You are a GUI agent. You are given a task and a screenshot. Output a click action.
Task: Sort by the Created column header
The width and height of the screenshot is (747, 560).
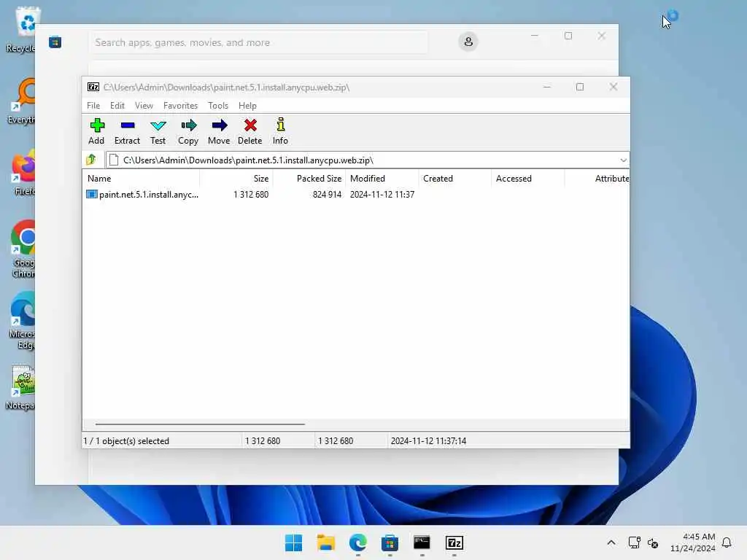455,179
